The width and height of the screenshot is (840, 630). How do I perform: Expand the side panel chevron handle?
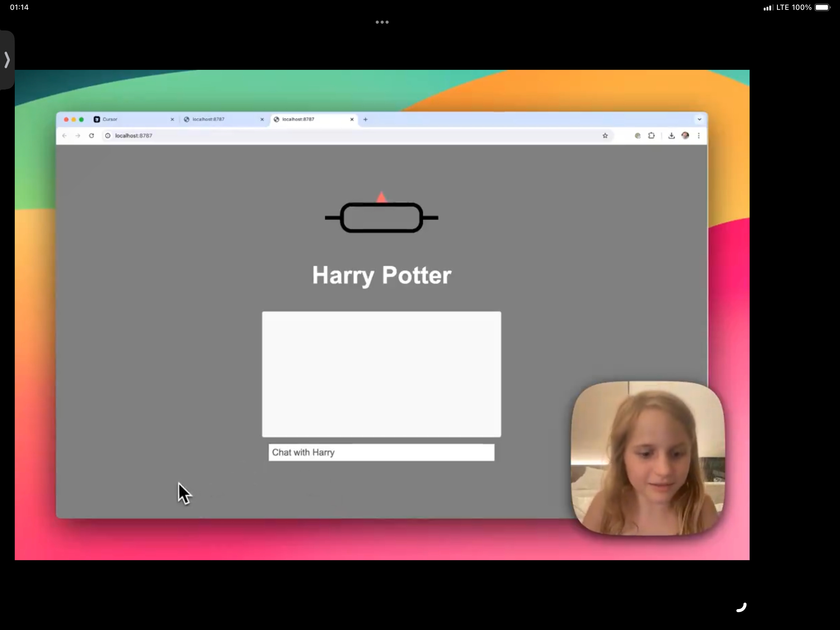pos(7,60)
